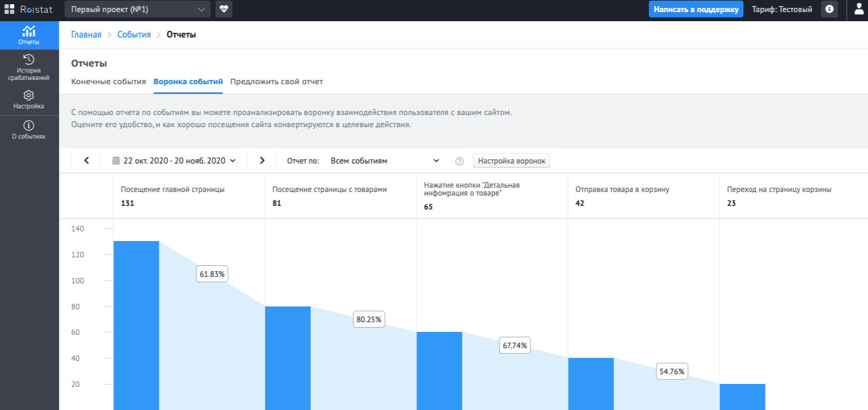Switch to Конечные события tab

[x=109, y=82]
